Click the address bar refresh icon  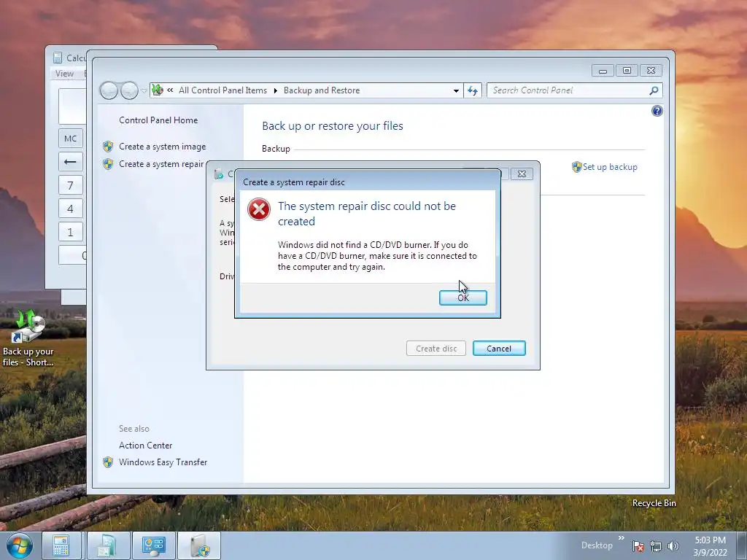coord(472,90)
